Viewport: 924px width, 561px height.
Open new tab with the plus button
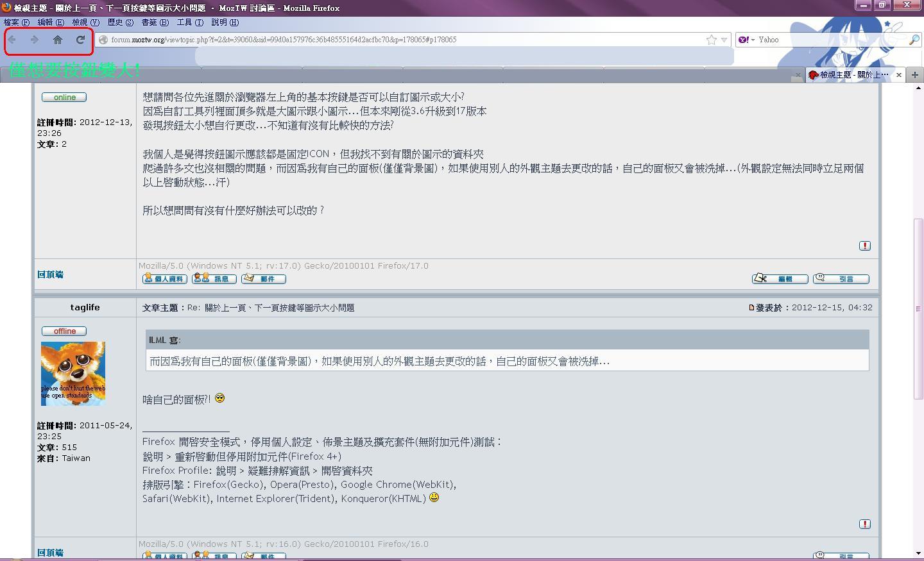click(915, 75)
